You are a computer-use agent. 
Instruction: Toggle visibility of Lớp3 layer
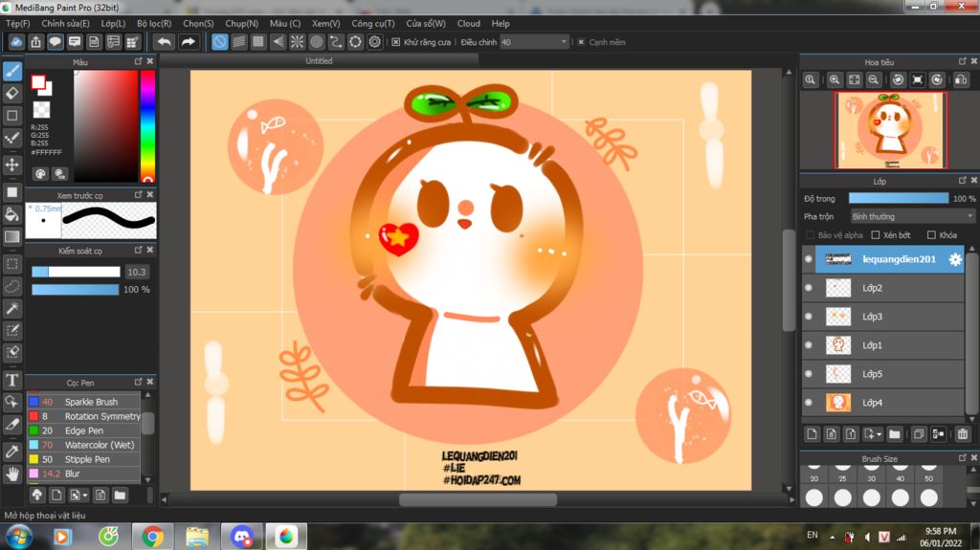tap(809, 317)
